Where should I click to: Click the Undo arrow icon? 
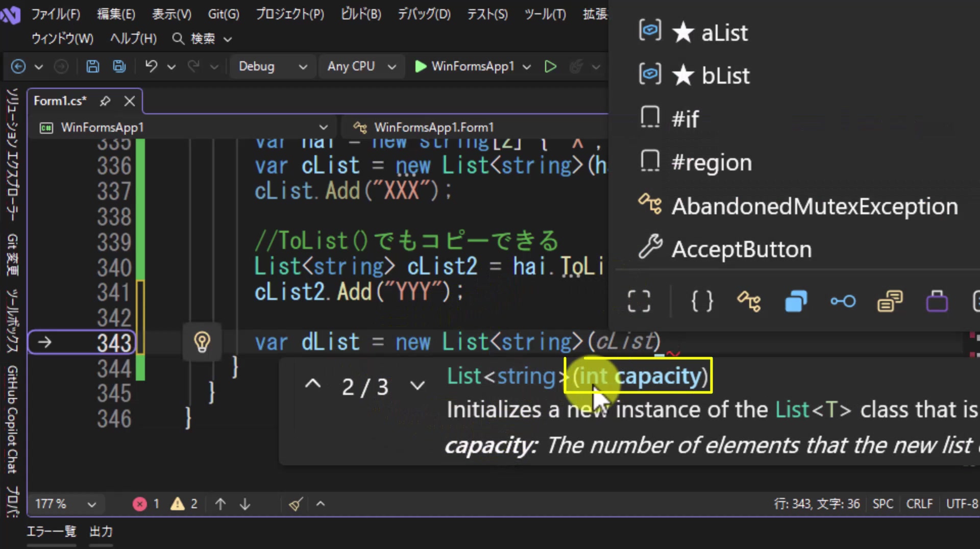[151, 66]
